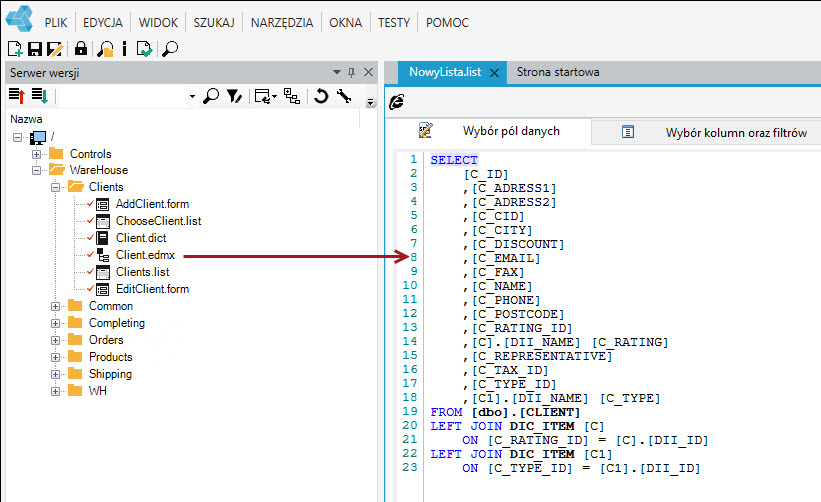
Task: Click the padlock lock icon
Action: tap(81, 49)
